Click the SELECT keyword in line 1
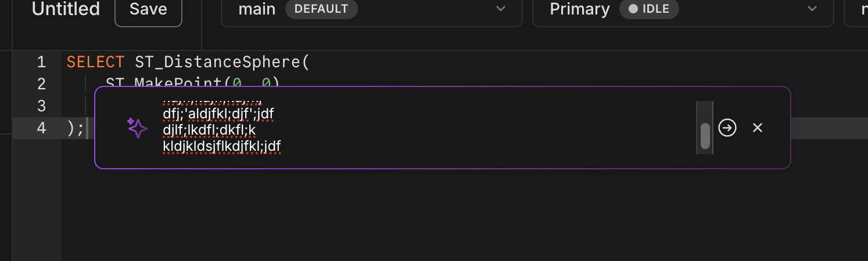 [x=95, y=62]
